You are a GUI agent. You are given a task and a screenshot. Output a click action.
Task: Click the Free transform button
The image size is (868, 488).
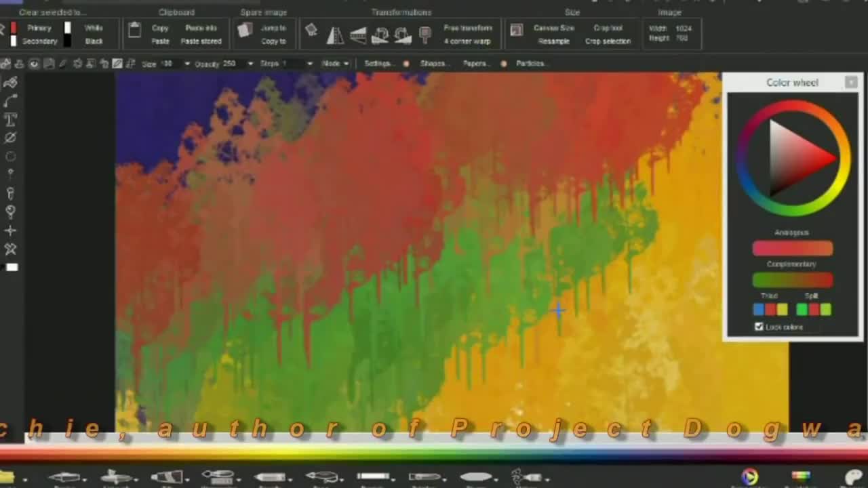click(467, 28)
